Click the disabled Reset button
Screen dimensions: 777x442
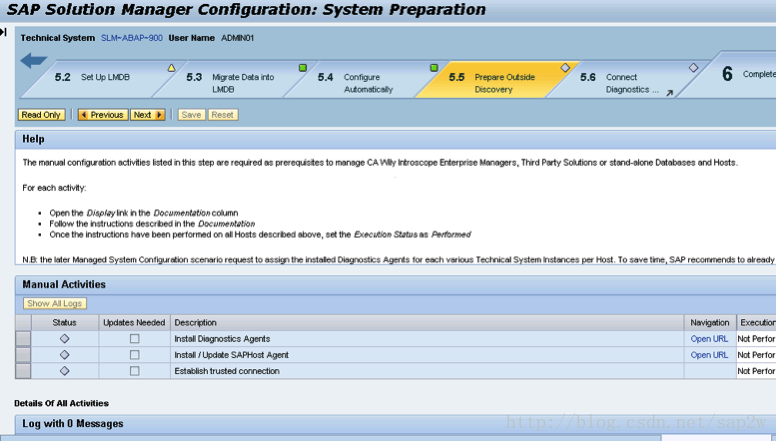pyautogui.click(x=222, y=115)
